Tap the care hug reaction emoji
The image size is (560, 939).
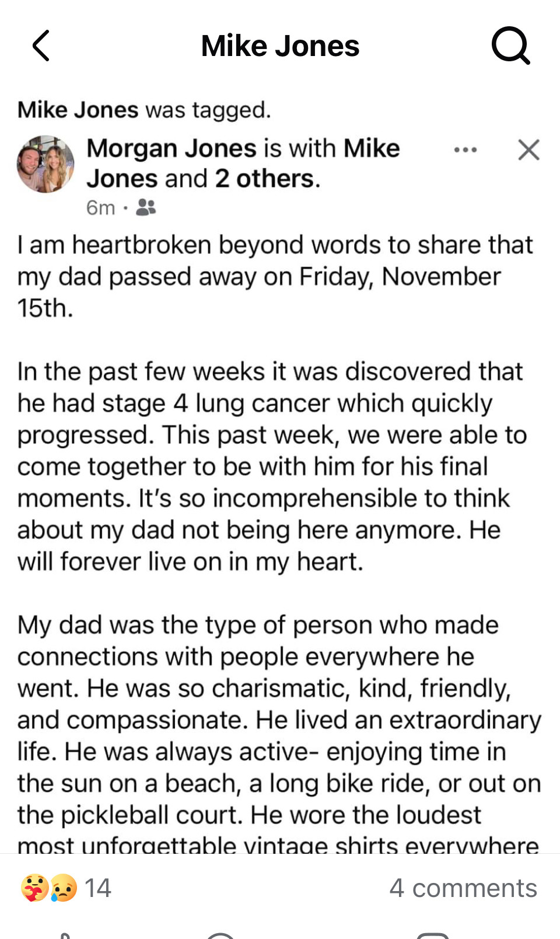point(34,888)
